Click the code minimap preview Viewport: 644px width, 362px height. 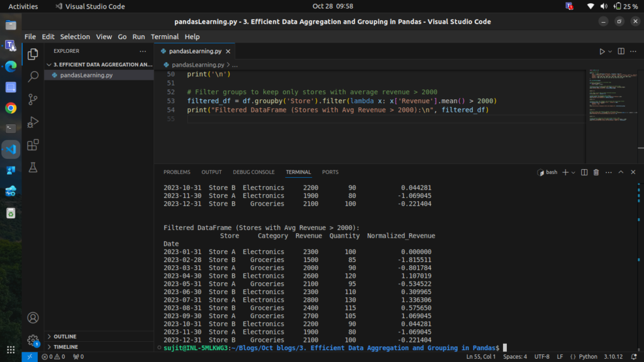[x=607, y=94]
